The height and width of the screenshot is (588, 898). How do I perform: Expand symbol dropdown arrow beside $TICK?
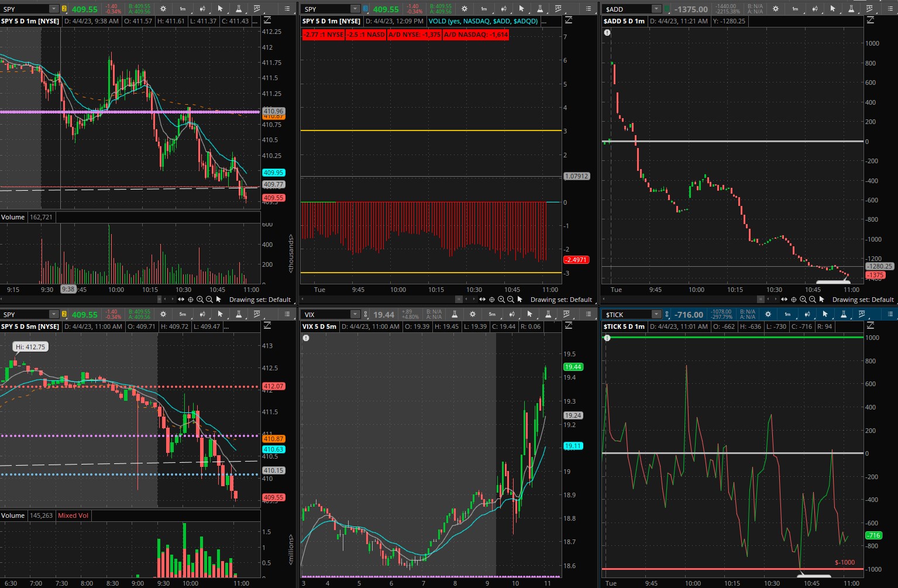(656, 314)
